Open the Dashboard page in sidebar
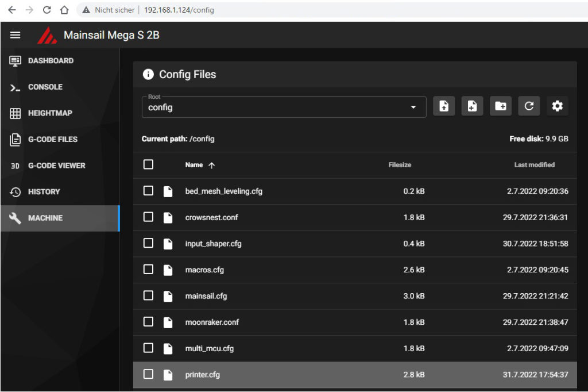 (x=51, y=61)
